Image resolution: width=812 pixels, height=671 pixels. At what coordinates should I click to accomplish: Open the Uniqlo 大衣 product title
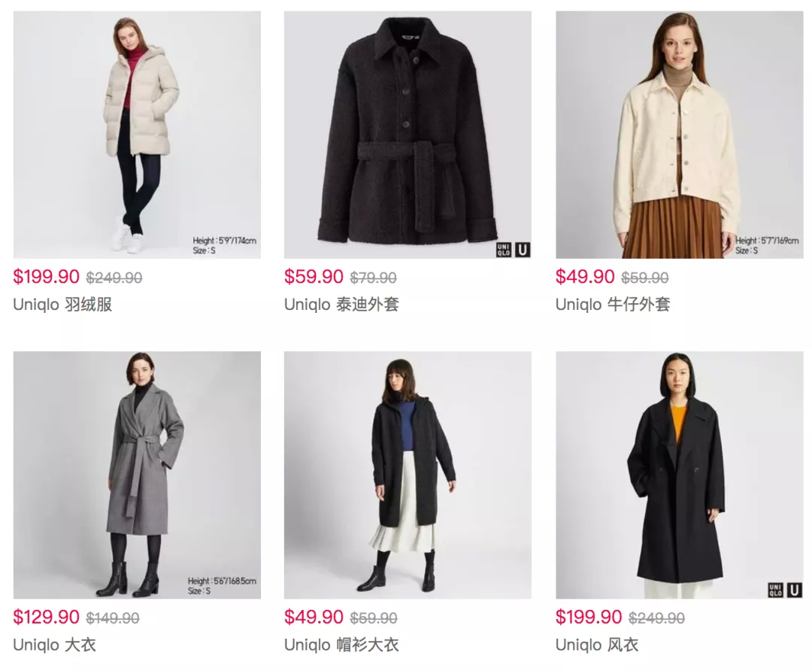click(x=54, y=645)
